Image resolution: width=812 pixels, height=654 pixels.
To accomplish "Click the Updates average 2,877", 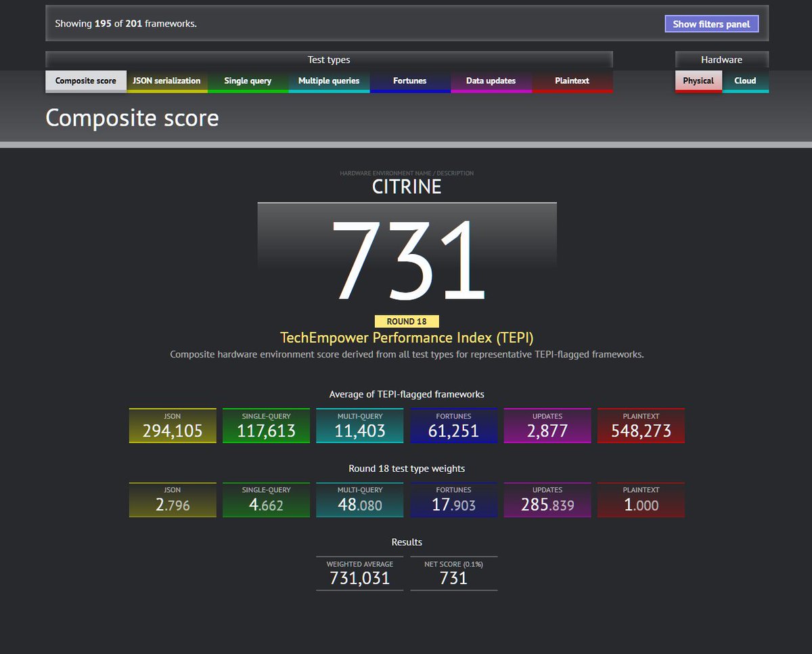I will 547,431.
